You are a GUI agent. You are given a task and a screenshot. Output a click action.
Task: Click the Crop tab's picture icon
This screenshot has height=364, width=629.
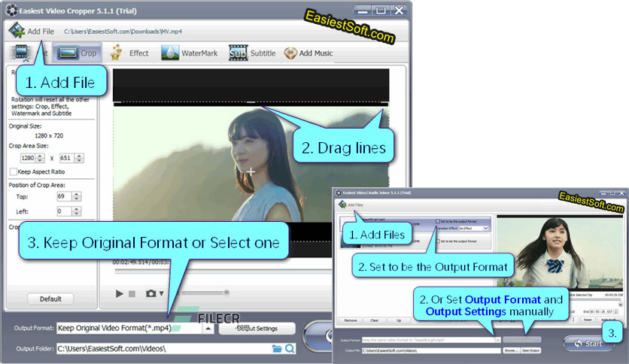pyautogui.click(x=68, y=53)
